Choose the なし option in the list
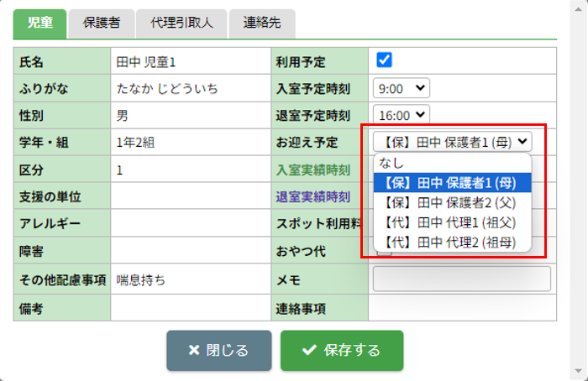The image size is (588, 381). [x=391, y=162]
